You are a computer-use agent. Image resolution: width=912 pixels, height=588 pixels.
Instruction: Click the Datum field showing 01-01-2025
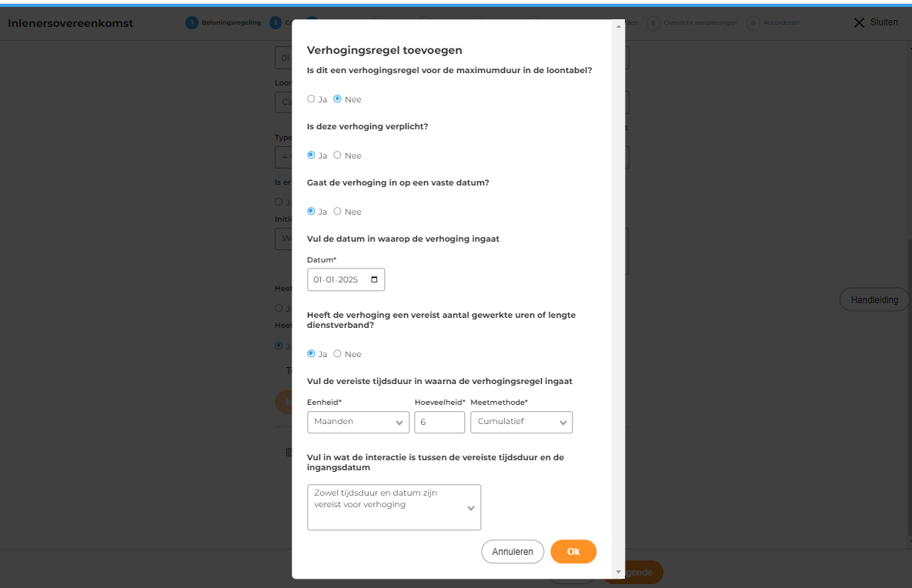click(x=337, y=280)
